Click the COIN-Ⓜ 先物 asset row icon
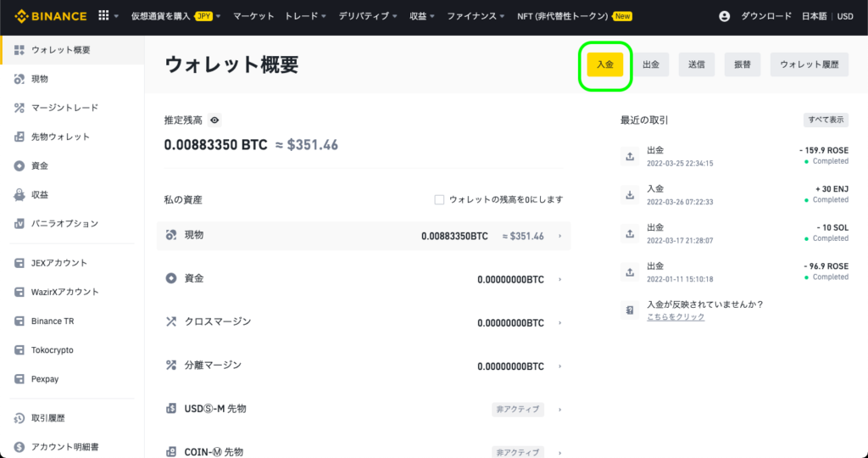 171,452
